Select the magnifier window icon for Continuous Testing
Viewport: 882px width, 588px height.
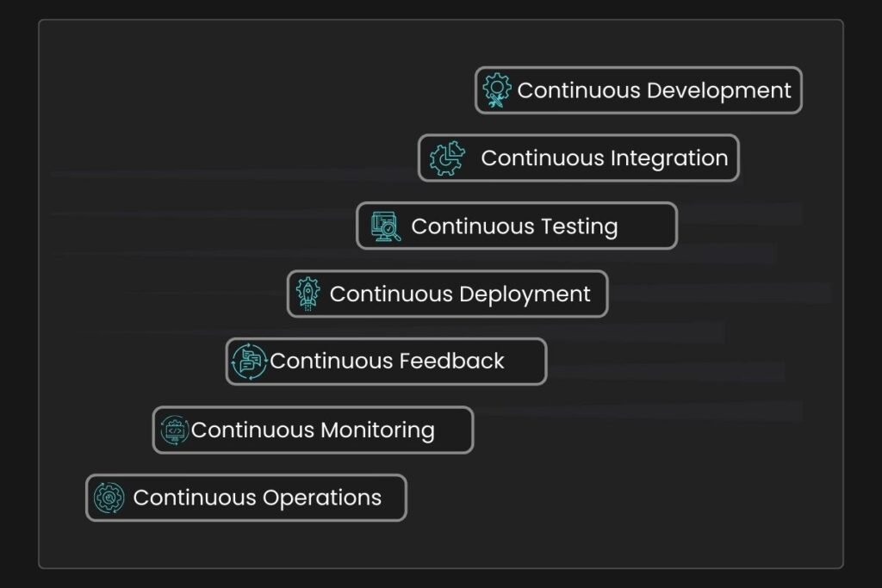386,226
